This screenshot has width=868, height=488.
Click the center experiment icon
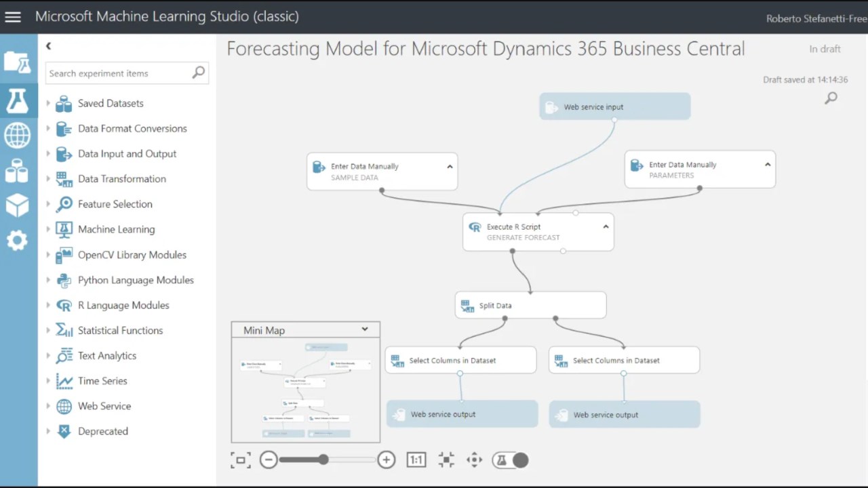pos(446,460)
